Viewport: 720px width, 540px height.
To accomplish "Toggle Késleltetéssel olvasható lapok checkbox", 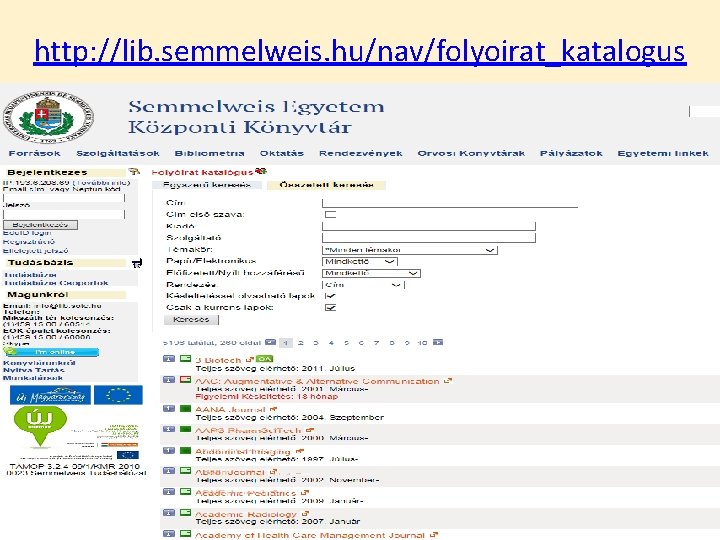I will [330, 296].
